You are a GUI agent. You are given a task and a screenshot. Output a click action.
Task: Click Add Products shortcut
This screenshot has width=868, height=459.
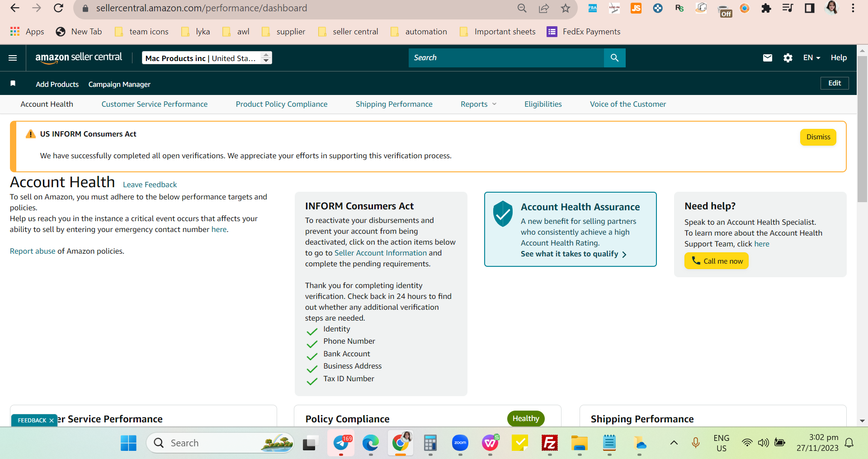(x=57, y=84)
